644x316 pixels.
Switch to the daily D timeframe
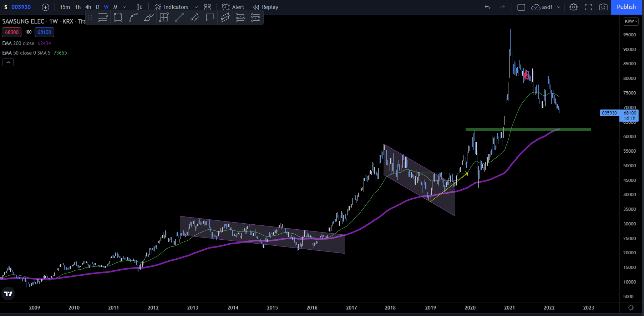tap(97, 7)
